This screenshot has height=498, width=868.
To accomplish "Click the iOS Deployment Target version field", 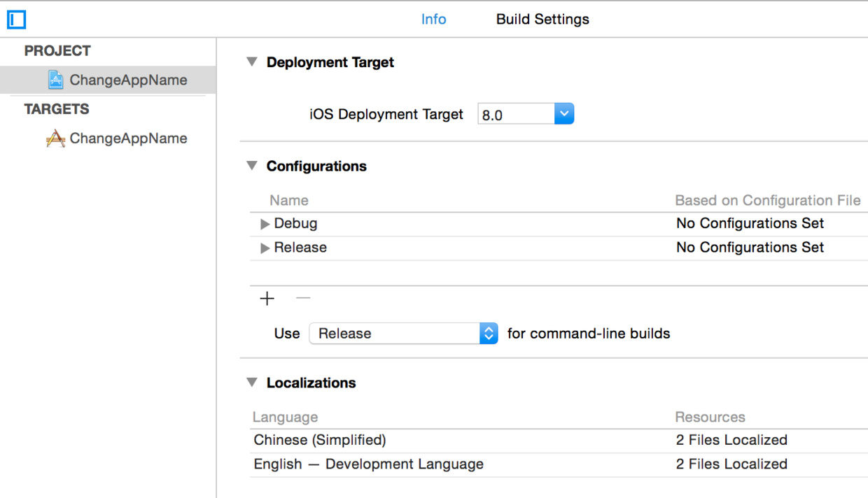I will (x=515, y=115).
